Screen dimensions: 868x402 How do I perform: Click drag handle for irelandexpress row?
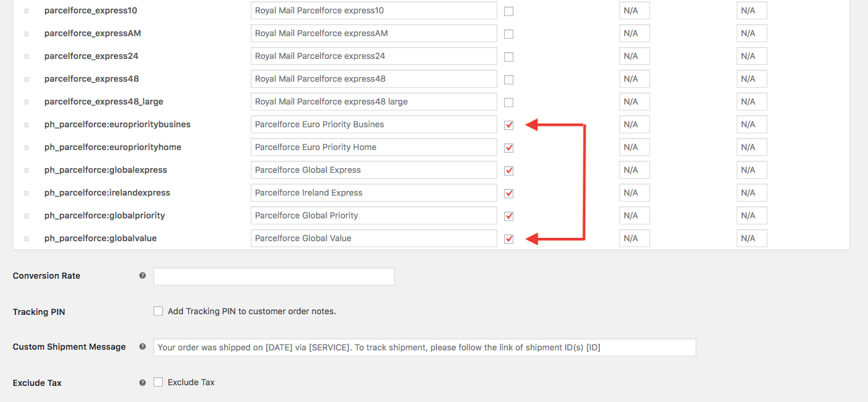[x=27, y=194]
